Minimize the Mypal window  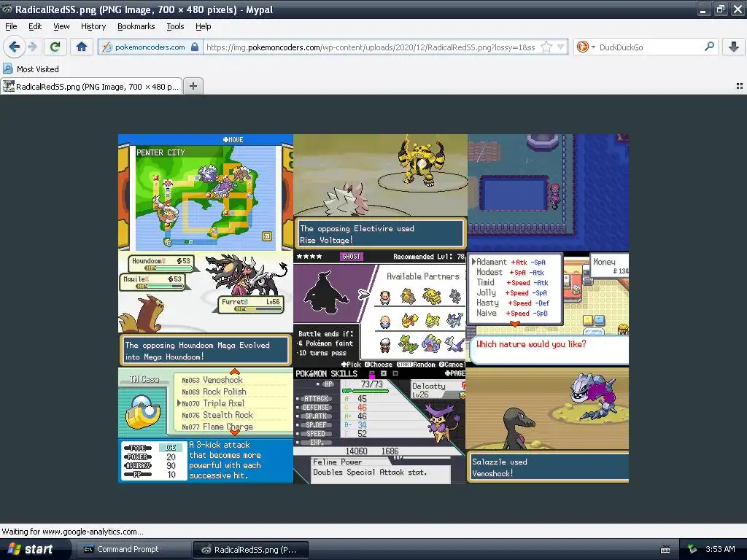click(704, 9)
